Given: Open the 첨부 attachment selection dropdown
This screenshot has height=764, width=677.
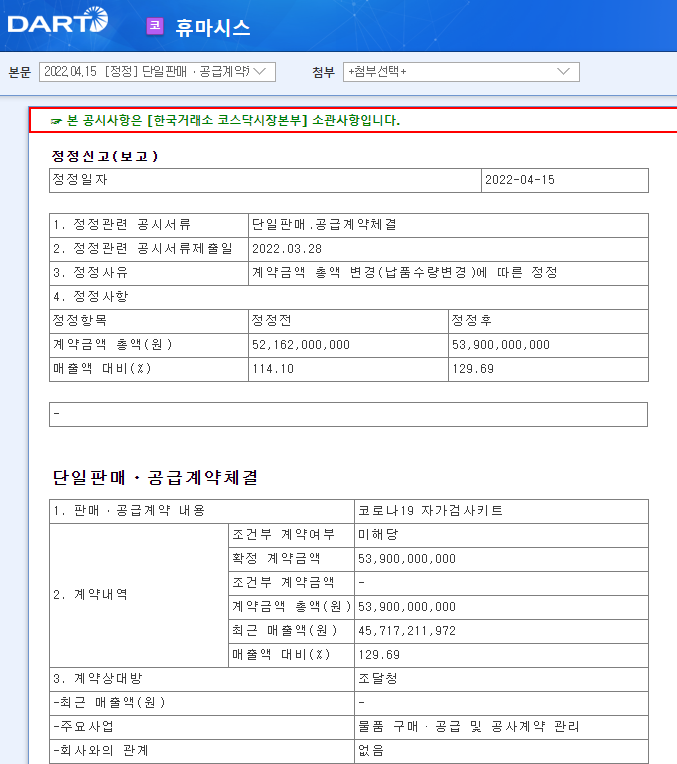Looking at the screenshot, I should [461, 72].
